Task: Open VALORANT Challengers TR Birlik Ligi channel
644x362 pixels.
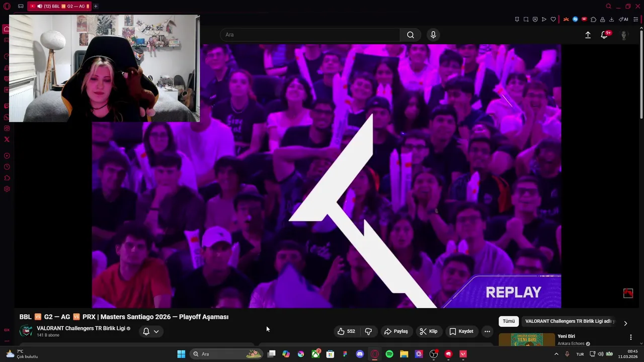Action: click(x=80, y=328)
